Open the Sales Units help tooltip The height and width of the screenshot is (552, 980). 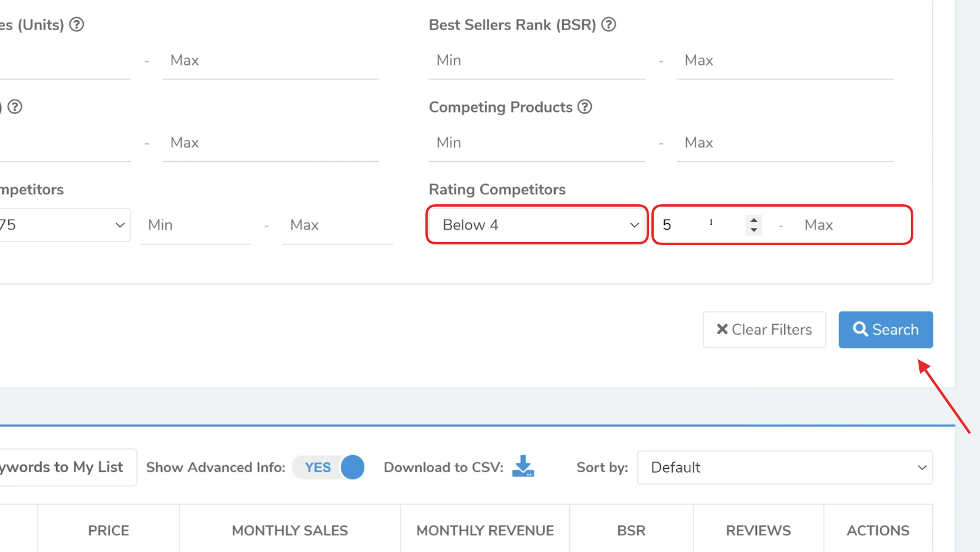76,24
